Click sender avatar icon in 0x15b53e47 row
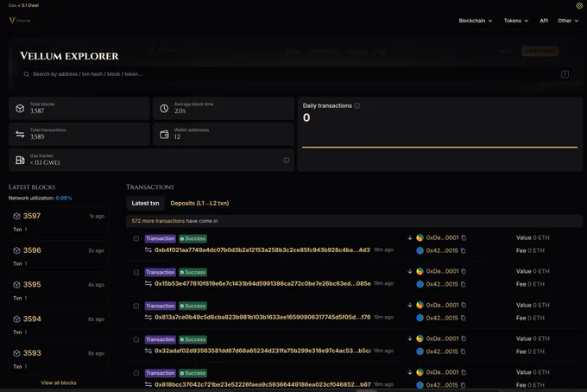 (x=420, y=271)
